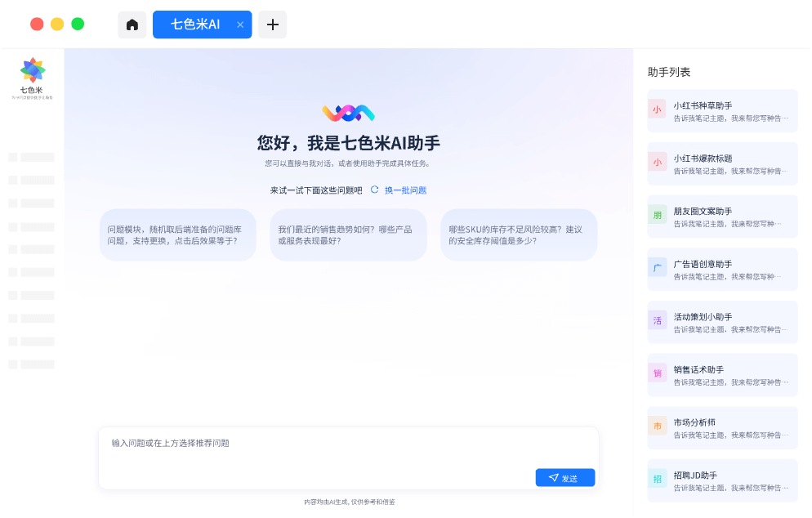
Task: Select the 问题模块 suggested question card
Action: point(177,235)
